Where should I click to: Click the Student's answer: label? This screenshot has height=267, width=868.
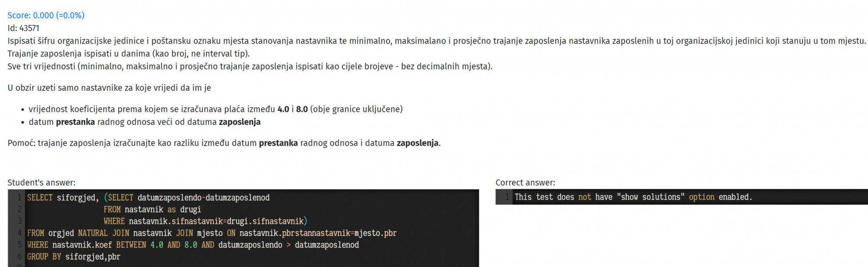pyautogui.click(x=41, y=183)
